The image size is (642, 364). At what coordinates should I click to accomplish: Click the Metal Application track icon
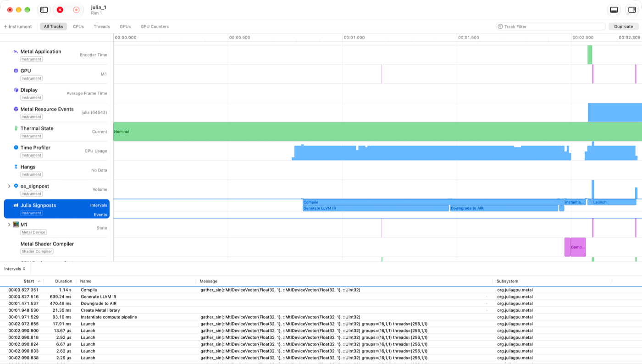(x=16, y=52)
